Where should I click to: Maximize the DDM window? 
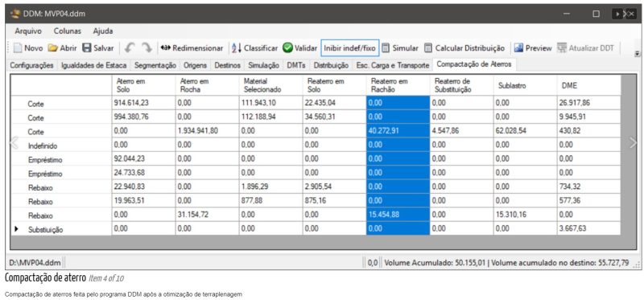point(596,14)
